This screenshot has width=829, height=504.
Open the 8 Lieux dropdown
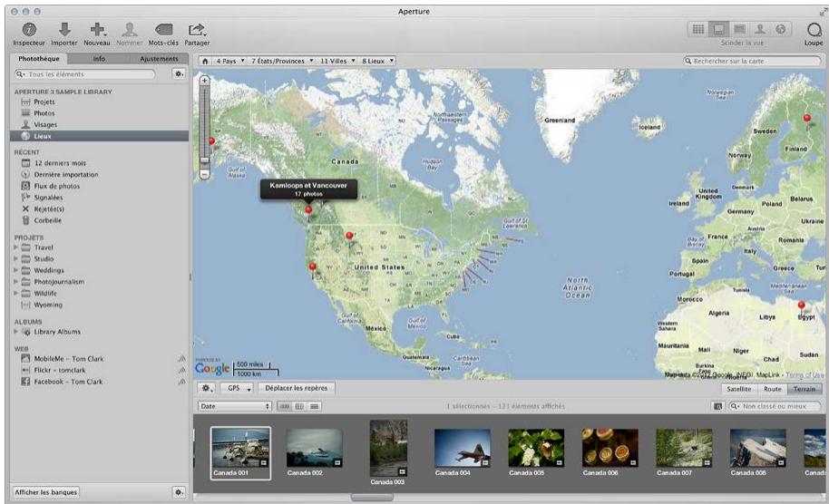point(377,61)
